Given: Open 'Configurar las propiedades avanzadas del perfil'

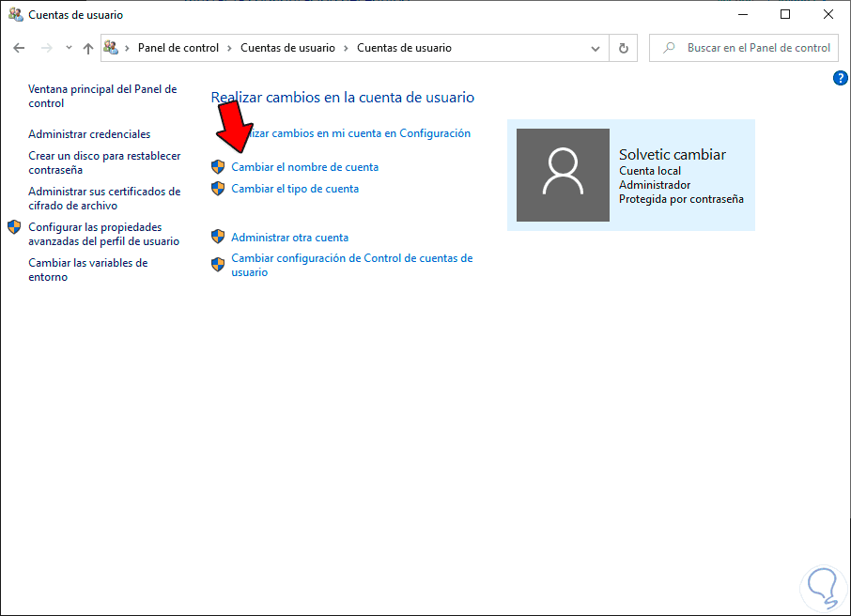Looking at the screenshot, I should (103, 234).
